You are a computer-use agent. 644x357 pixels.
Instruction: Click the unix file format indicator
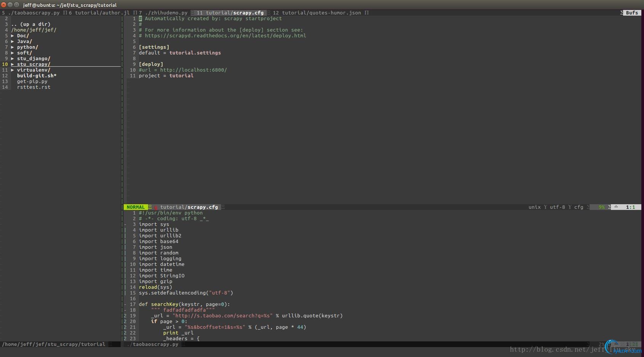click(x=534, y=207)
